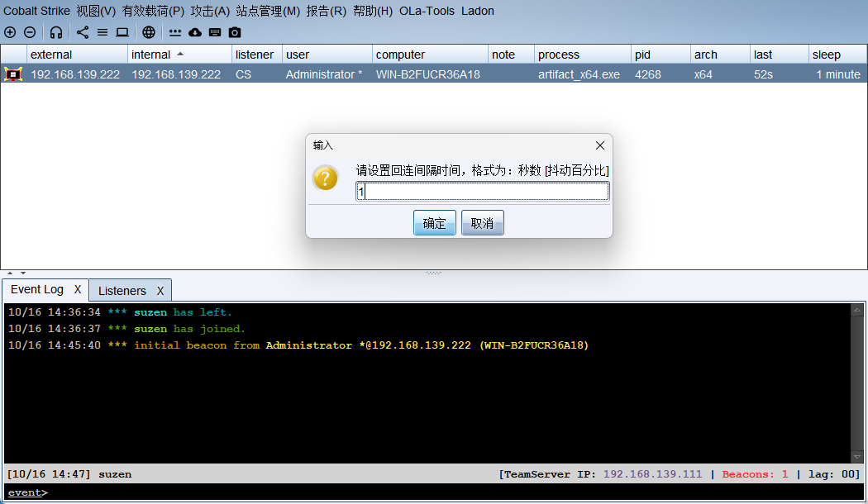Sort by the process column header
This screenshot has height=504, width=868.
(x=582, y=55)
